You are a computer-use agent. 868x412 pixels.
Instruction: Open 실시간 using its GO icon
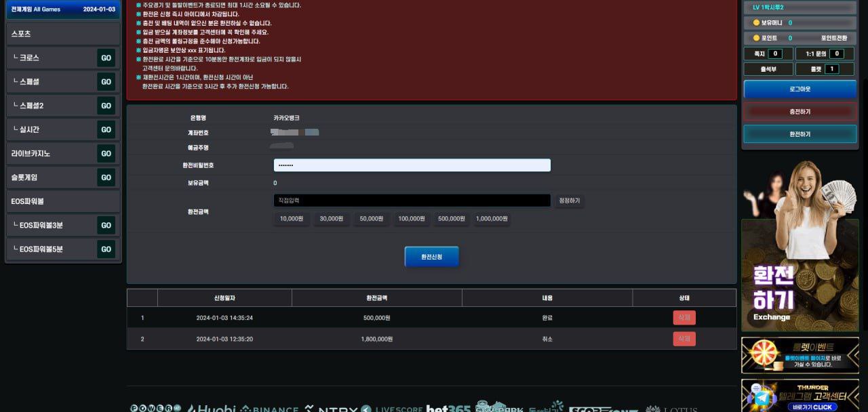coord(106,129)
